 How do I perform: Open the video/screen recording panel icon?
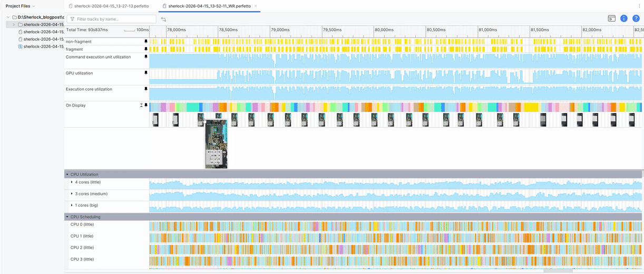(x=611, y=18)
